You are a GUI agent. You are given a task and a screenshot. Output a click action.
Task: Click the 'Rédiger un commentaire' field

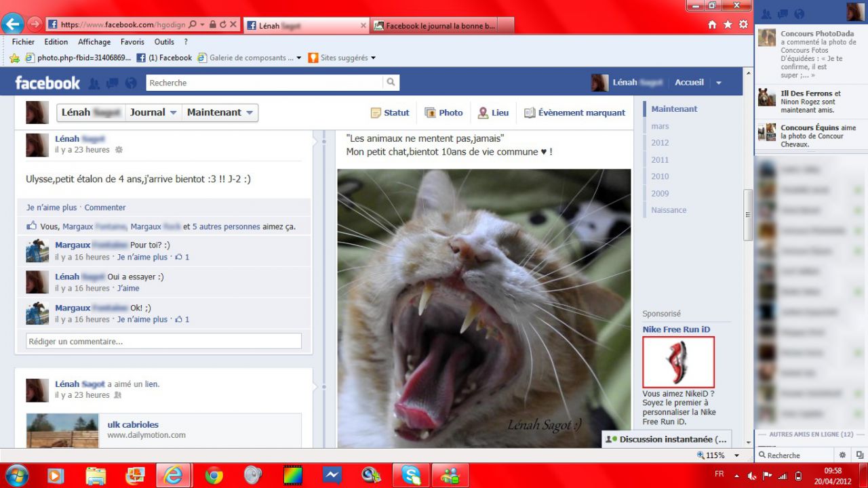click(x=163, y=342)
